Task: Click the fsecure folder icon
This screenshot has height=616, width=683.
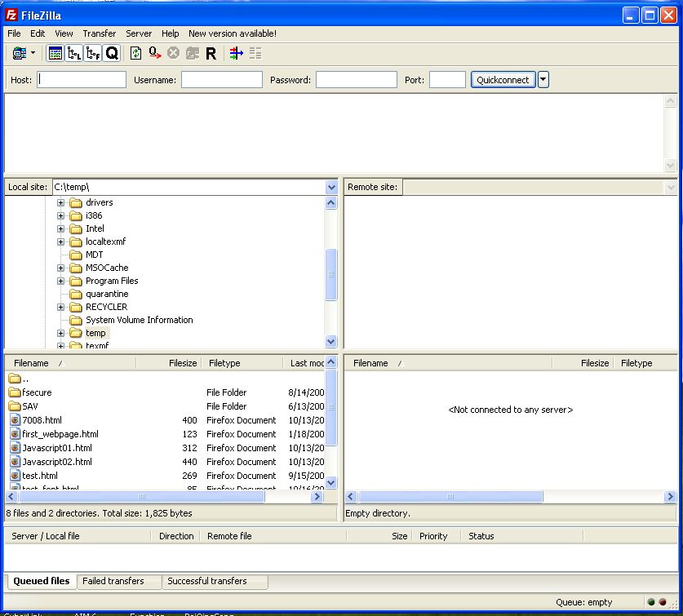Action: (15, 392)
